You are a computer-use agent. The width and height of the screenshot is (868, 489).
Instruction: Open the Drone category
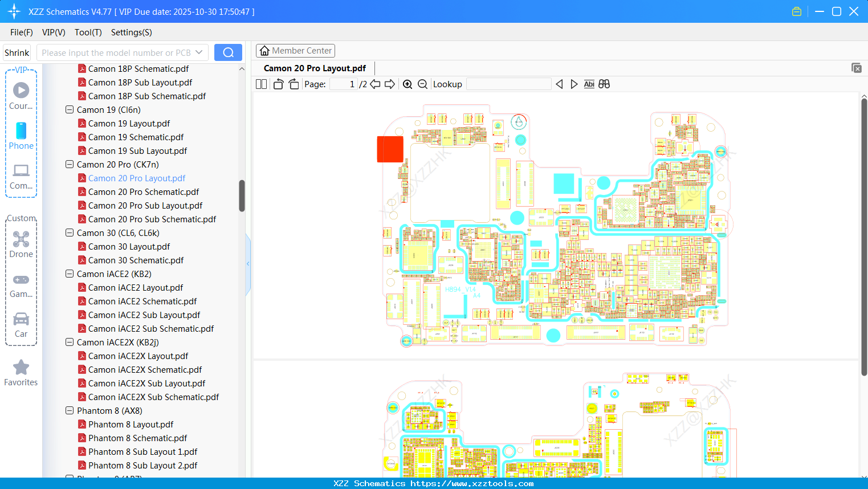click(21, 244)
